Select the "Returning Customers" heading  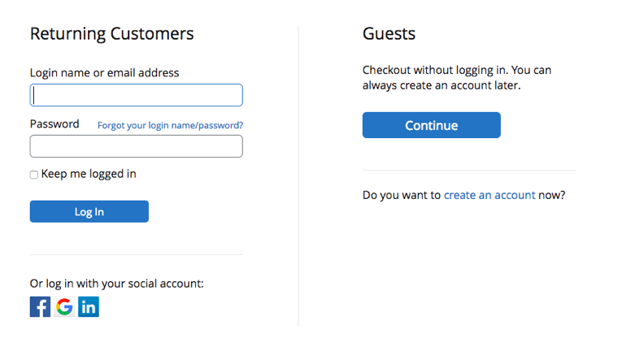[111, 34]
